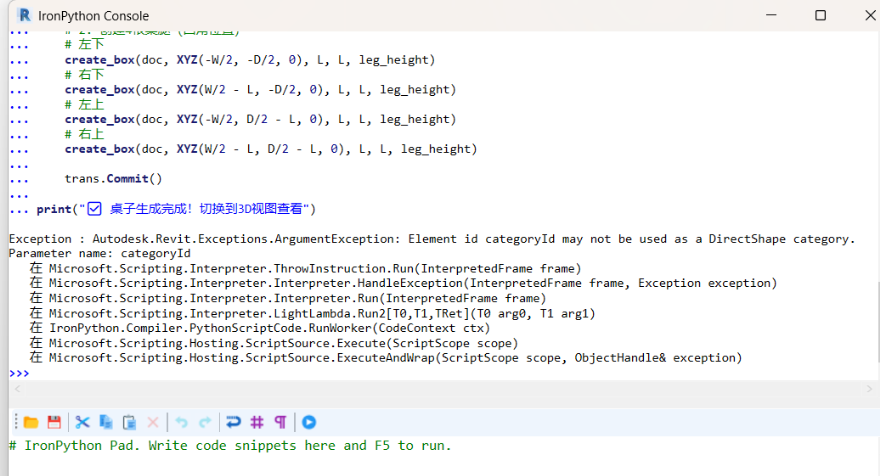880x476 pixels.
Task: Cut selection with scissors icon
Action: 82,422
